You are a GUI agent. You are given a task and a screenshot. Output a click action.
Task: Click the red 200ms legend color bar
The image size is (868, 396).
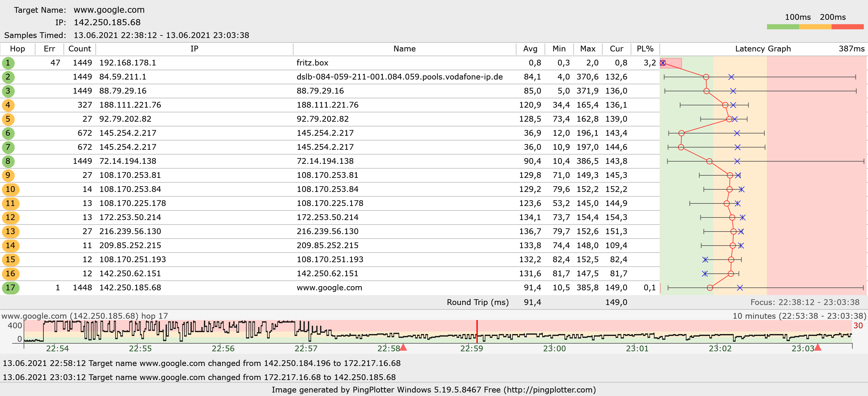pyautogui.click(x=848, y=27)
